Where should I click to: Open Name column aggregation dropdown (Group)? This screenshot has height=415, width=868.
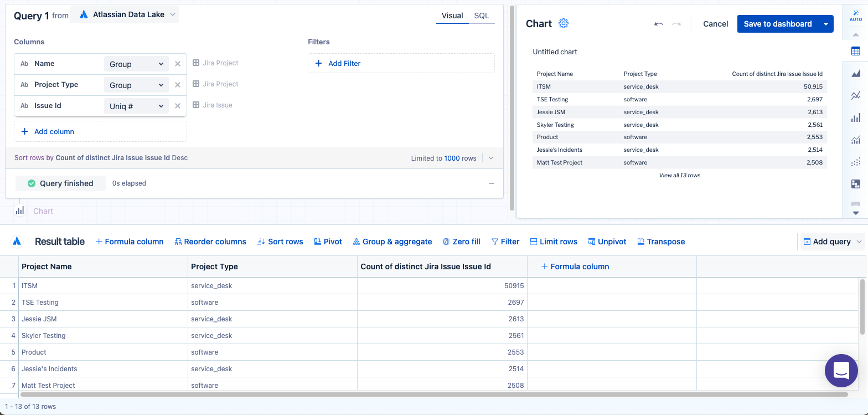pos(136,64)
